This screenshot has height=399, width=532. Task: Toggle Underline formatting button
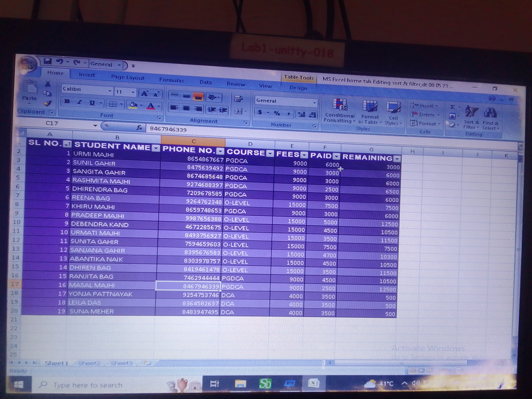[92, 103]
